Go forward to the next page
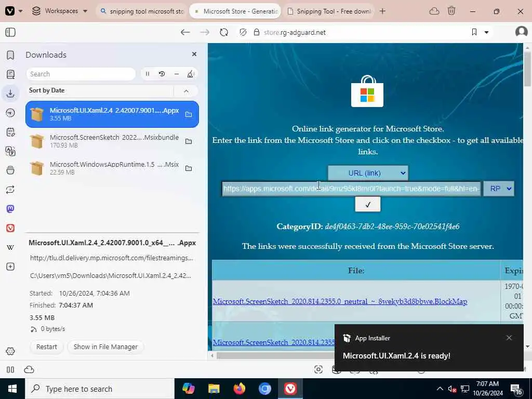This screenshot has height=399, width=532. (x=205, y=32)
